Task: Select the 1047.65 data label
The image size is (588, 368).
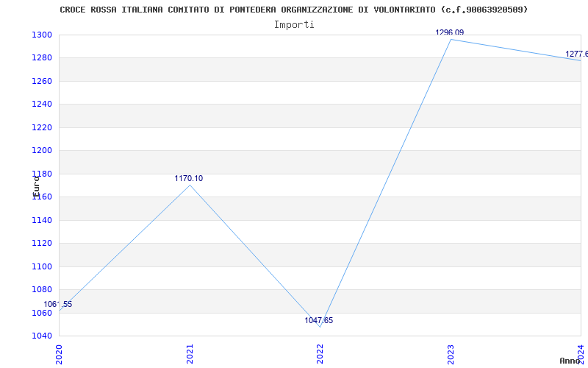Action: click(x=319, y=320)
